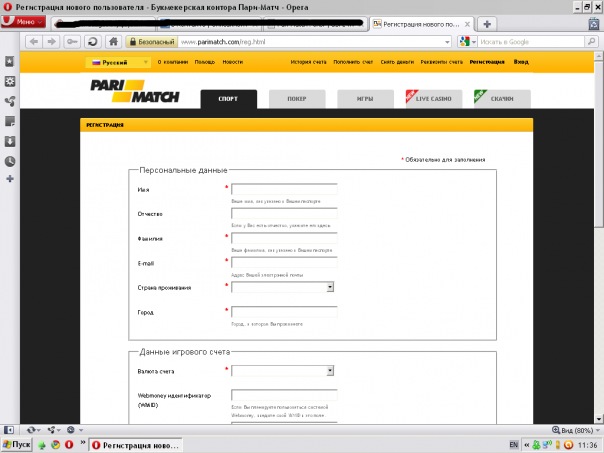Viewport: 604px width, 453px height.
Task: Reload the page with refresh icon
Action: tap(92, 42)
